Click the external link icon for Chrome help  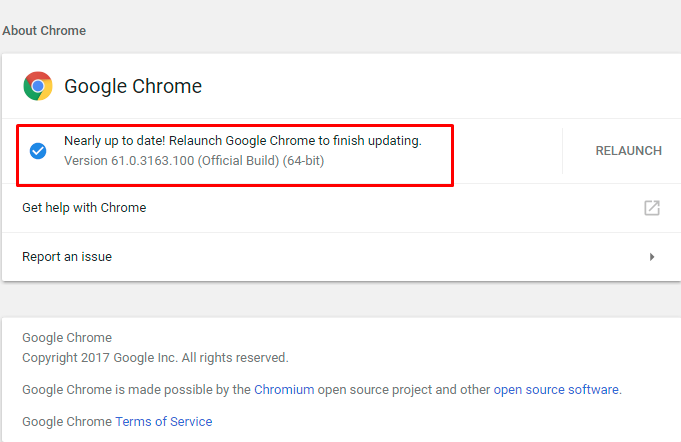(651, 208)
